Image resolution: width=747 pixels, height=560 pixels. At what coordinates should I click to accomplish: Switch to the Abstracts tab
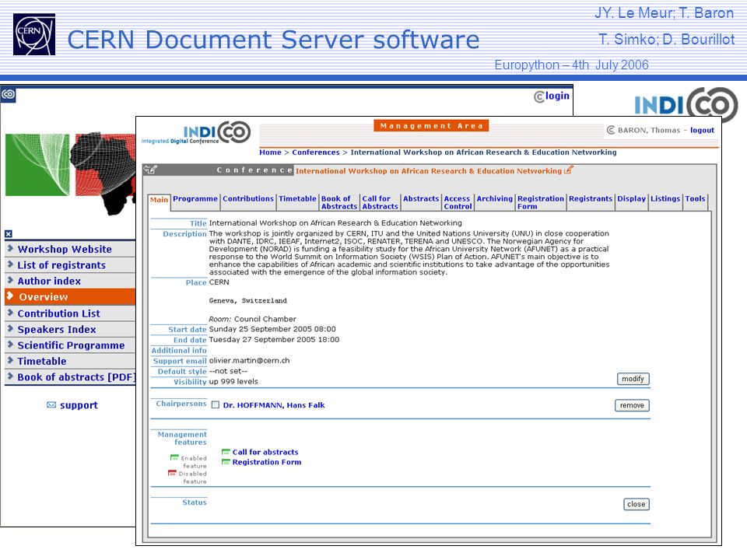coord(421,198)
